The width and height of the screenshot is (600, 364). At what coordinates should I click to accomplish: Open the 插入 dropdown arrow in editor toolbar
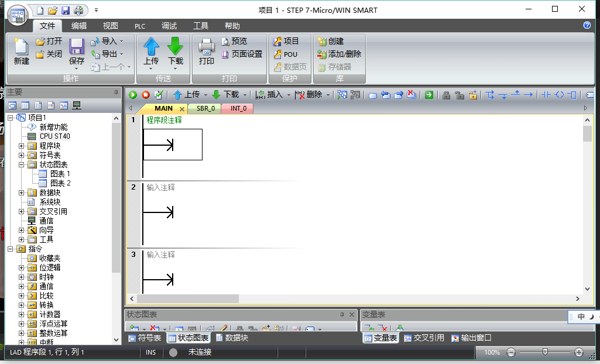click(x=289, y=95)
